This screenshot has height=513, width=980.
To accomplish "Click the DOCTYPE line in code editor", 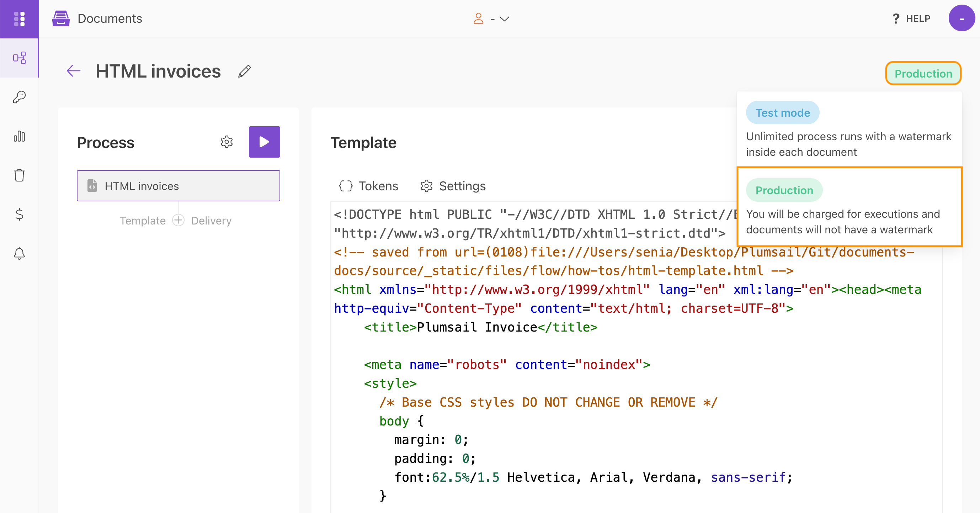I will point(536,214).
